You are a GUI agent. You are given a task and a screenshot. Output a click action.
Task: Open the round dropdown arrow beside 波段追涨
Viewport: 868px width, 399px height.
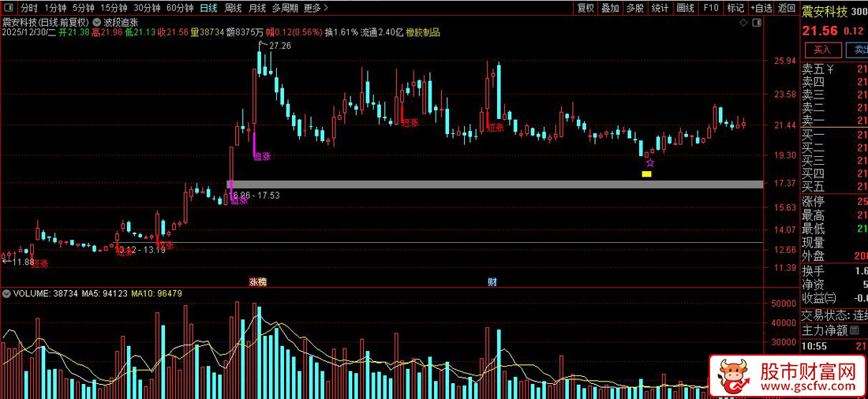tap(97, 23)
